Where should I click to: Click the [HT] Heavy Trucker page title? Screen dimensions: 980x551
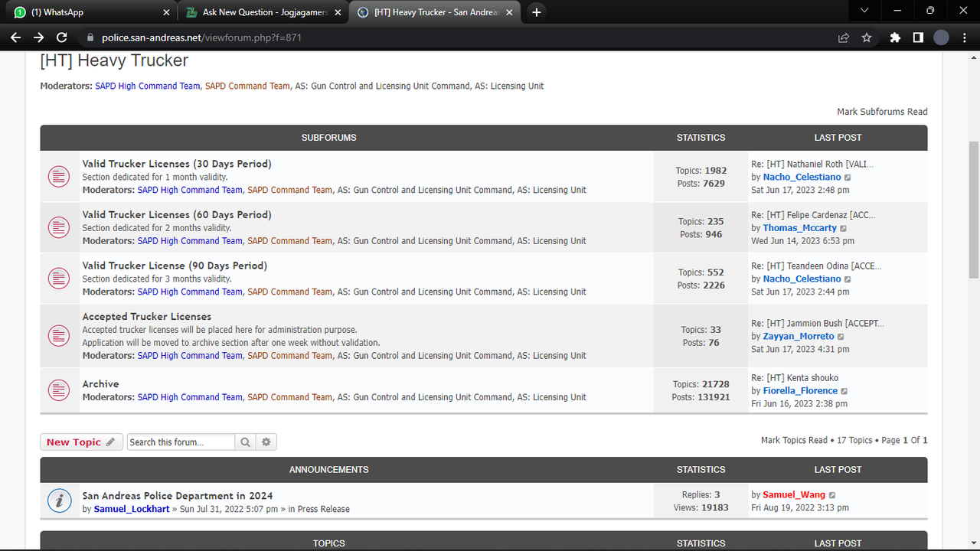[x=114, y=60]
